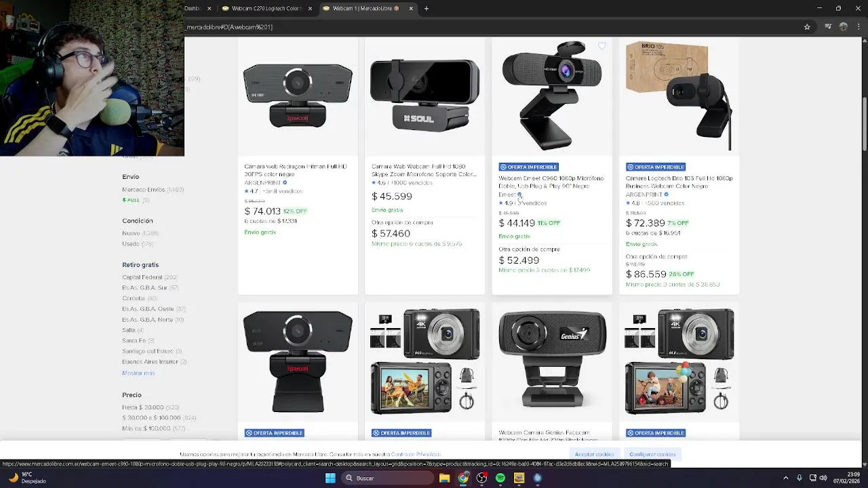Open the Webcam Emeet C960 1080p title link
The image size is (868, 488).
[551, 182]
